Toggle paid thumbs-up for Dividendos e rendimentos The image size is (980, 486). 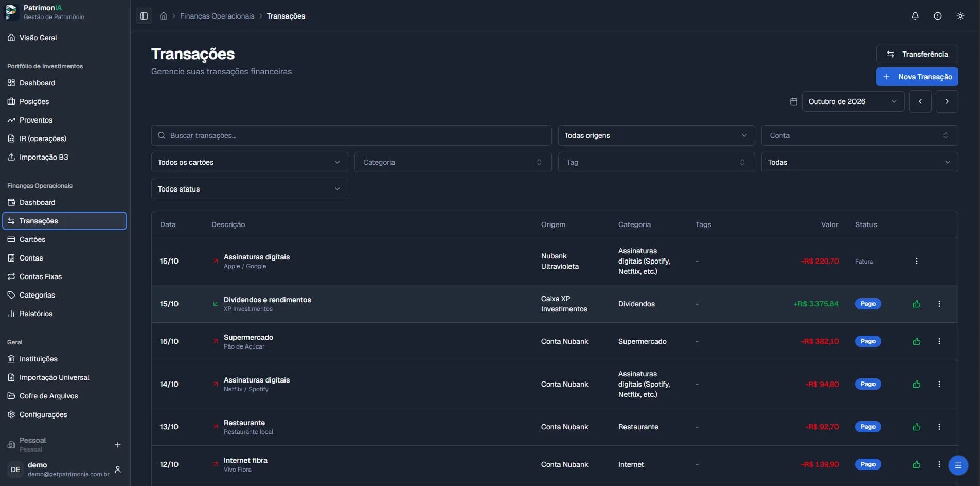[x=916, y=304]
